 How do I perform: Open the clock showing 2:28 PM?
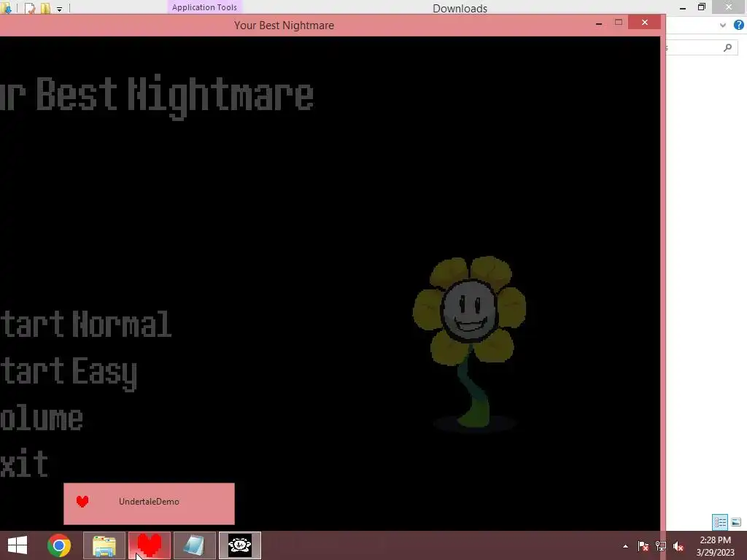[x=715, y=546]
